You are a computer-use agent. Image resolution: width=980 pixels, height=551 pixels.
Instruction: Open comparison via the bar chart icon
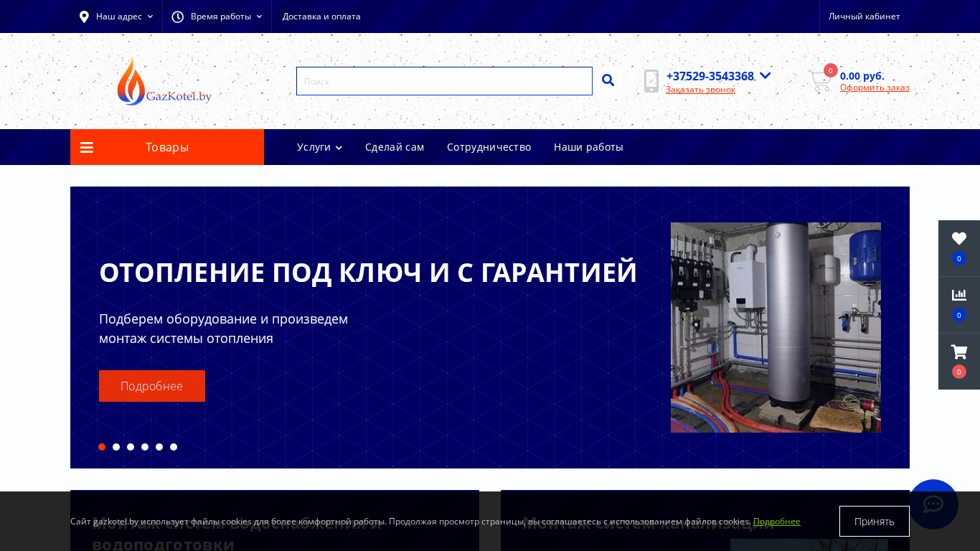(x=959, y=295)
